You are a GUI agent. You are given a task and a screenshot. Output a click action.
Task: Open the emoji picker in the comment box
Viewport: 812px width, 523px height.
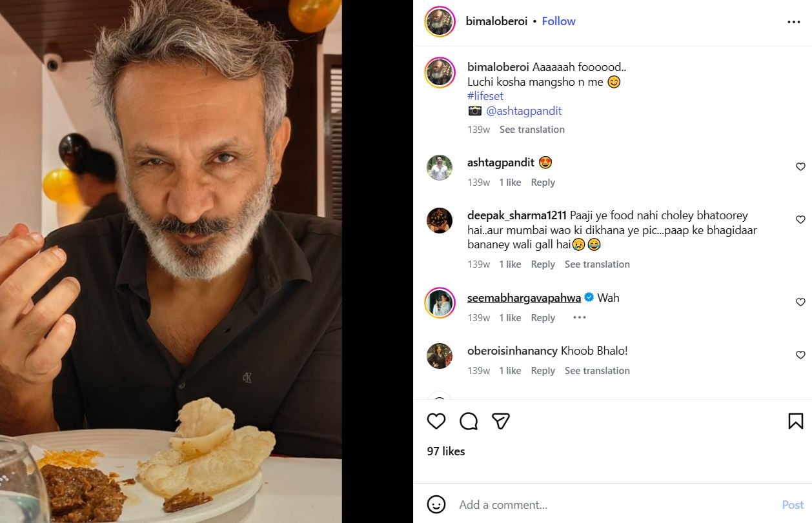pyautogui.click(x=436, y=504)
